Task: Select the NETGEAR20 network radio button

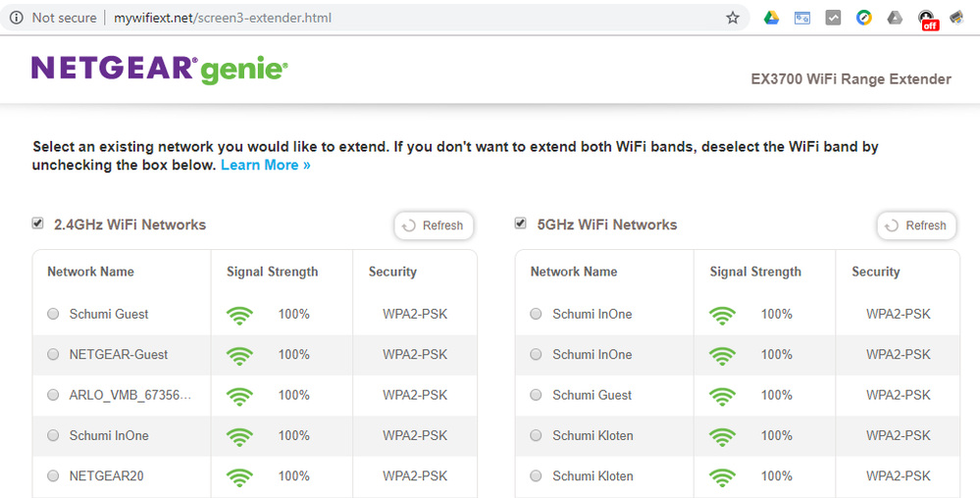Action: (x=53, y=476)
